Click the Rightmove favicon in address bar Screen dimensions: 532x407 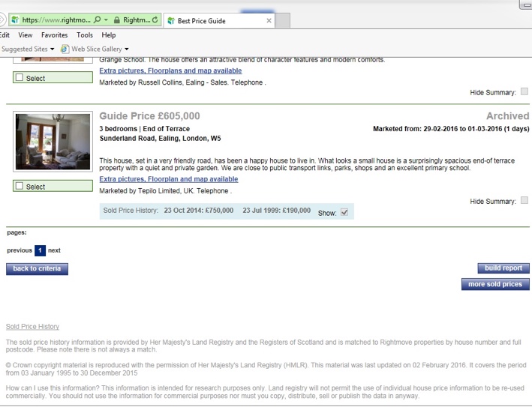pos(14,20)
